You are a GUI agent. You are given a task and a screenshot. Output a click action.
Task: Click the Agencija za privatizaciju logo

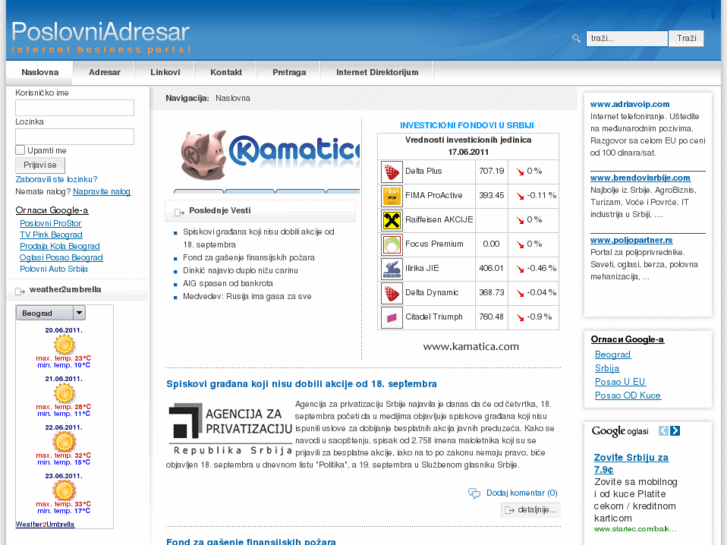pos(230,429)
